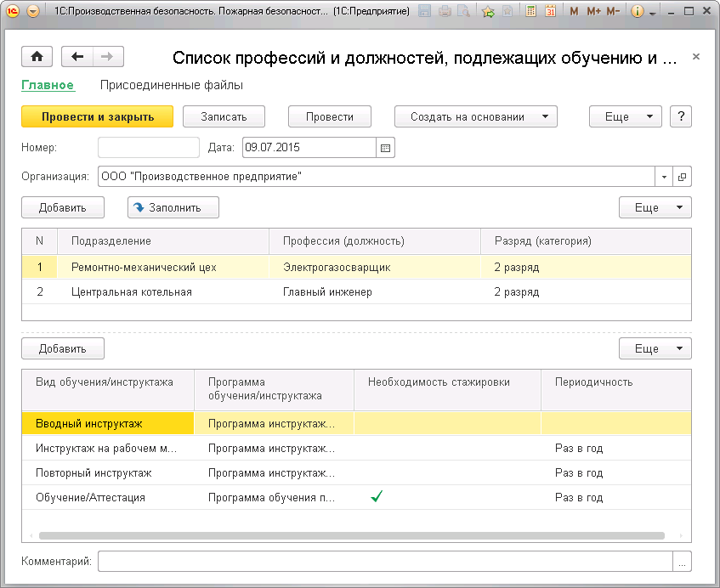
Task: Focus the Номер input field
Action: (149, 147)
